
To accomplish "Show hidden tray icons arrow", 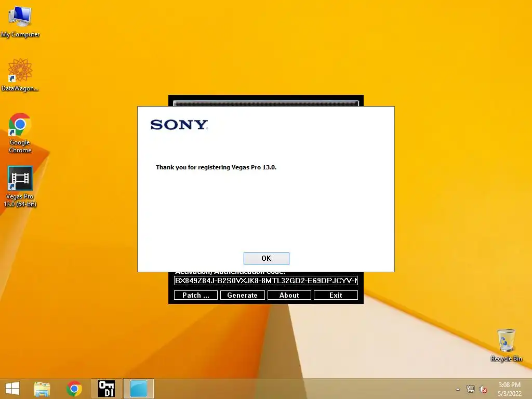I will click(x=458, y=389).
